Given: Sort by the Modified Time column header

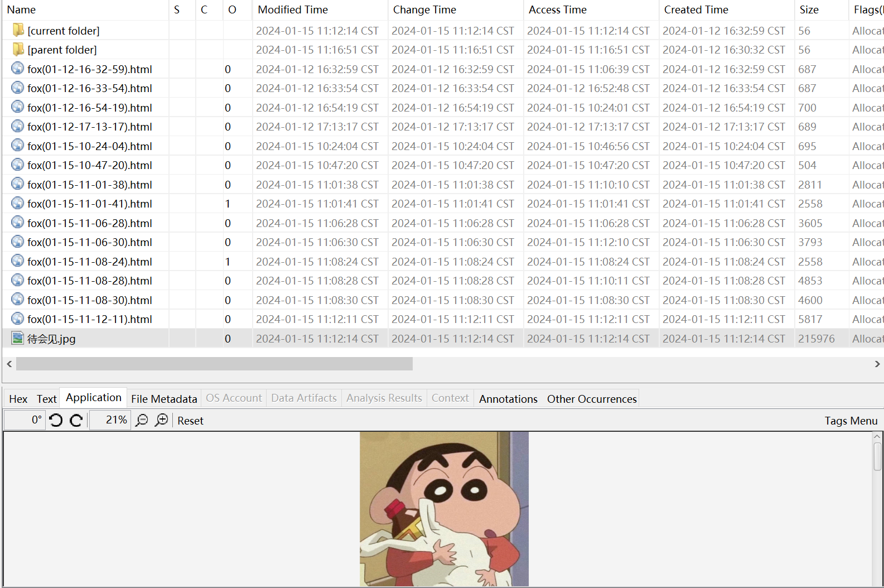Looking at the screenshot, I should 320,9.
